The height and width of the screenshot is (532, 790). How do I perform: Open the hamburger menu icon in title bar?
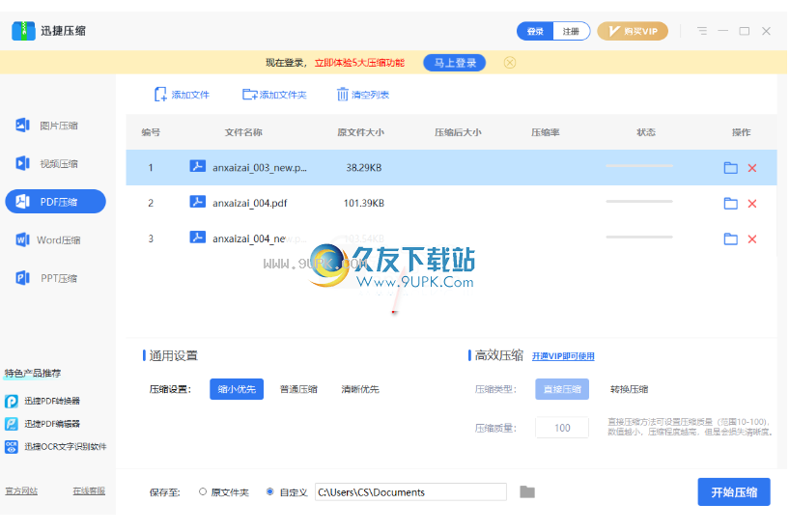point(702,31)
